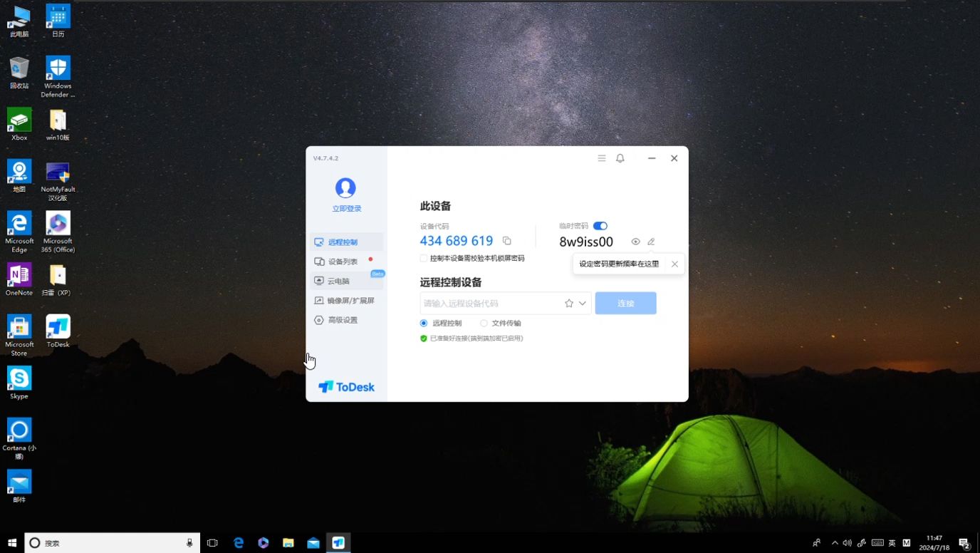This screenshot has width=980, height=553.
Task: Click the edit pencil icon beside temporary password
Action: [x=651, y=242]
